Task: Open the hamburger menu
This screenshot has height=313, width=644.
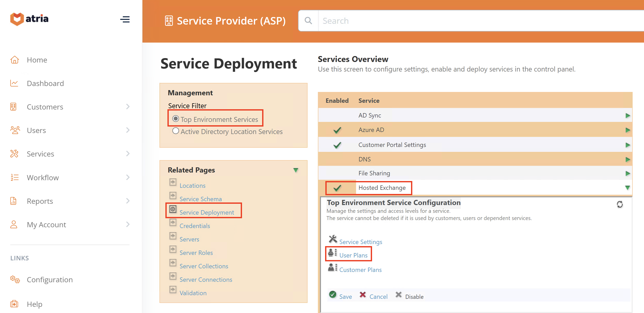Action: [x=125, y=19]
